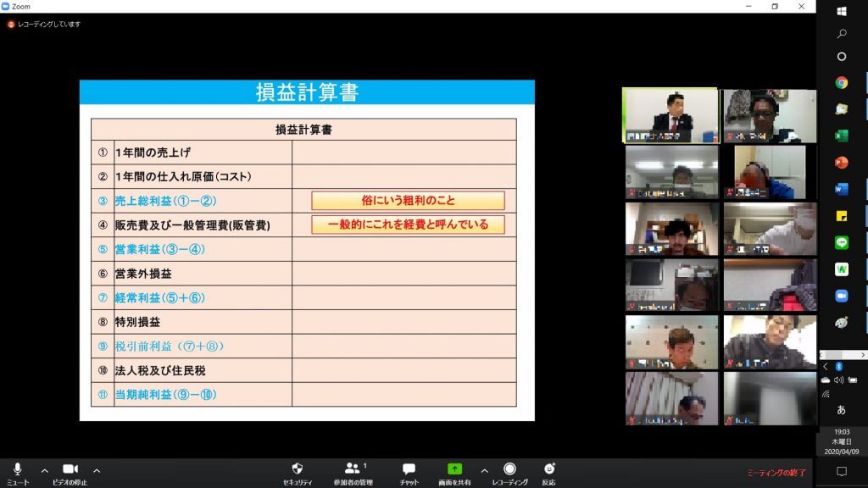Click row 販売費及び一般管理費(販管費)

(192, 225)
